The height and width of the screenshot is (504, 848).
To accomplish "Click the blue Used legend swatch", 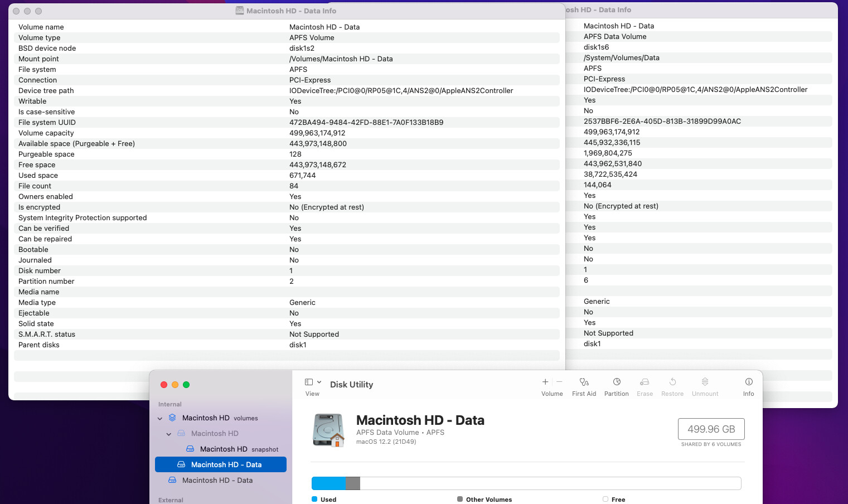I will 314,499.
